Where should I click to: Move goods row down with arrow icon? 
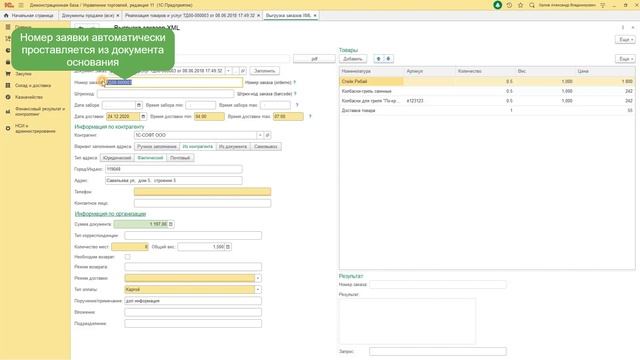click(388, 59)
